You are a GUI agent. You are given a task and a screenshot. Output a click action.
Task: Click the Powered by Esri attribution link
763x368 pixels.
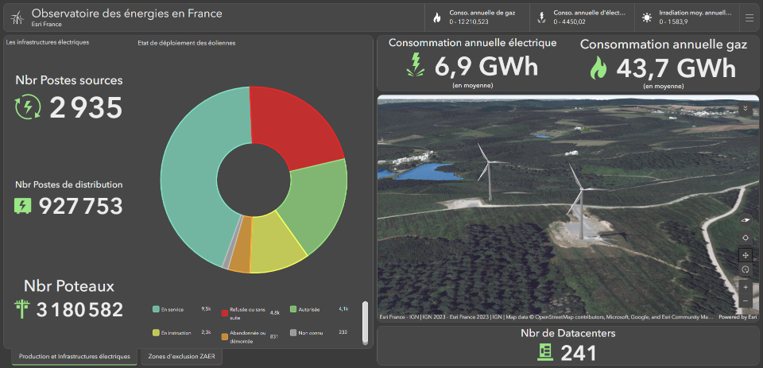[738, 317]
